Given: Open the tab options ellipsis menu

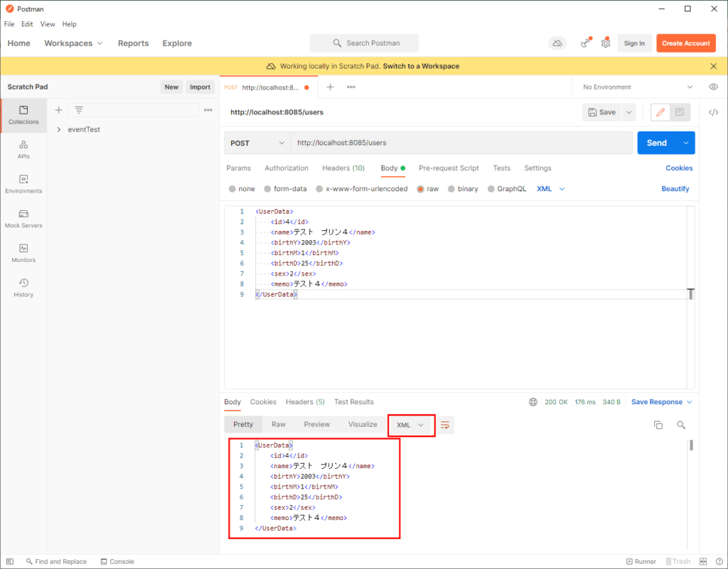Looking at the screenshot, I should tap(351, 87).
